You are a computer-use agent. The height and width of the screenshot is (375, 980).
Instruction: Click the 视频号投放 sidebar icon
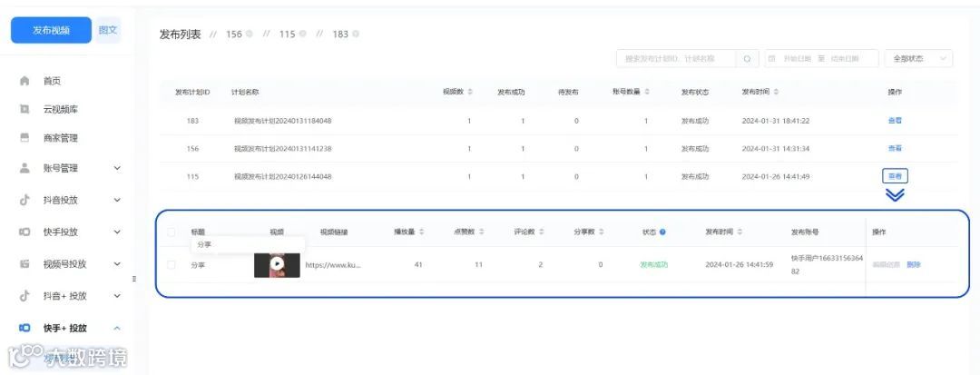24,263
